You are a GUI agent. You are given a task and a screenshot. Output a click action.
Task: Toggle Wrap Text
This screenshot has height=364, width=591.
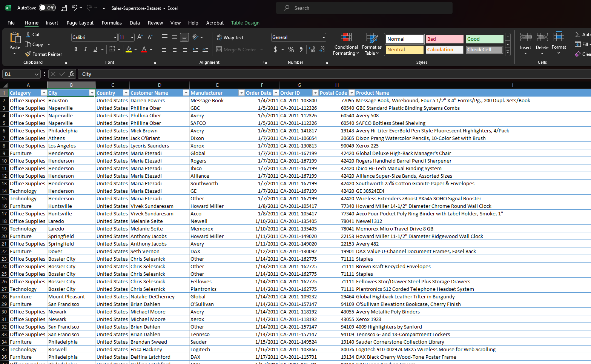pos(230,37)
